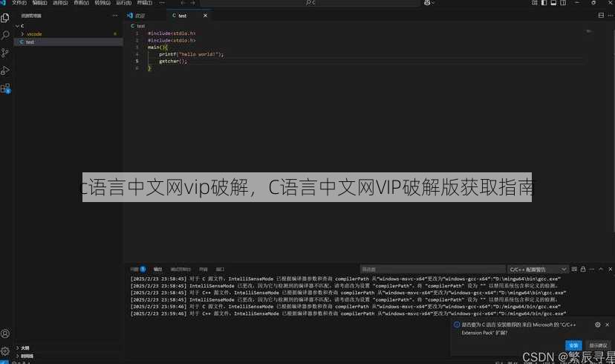The width and height of the screenshot is (615, 364).
Task: Open the Source Control view
Action: pos(5,53)
